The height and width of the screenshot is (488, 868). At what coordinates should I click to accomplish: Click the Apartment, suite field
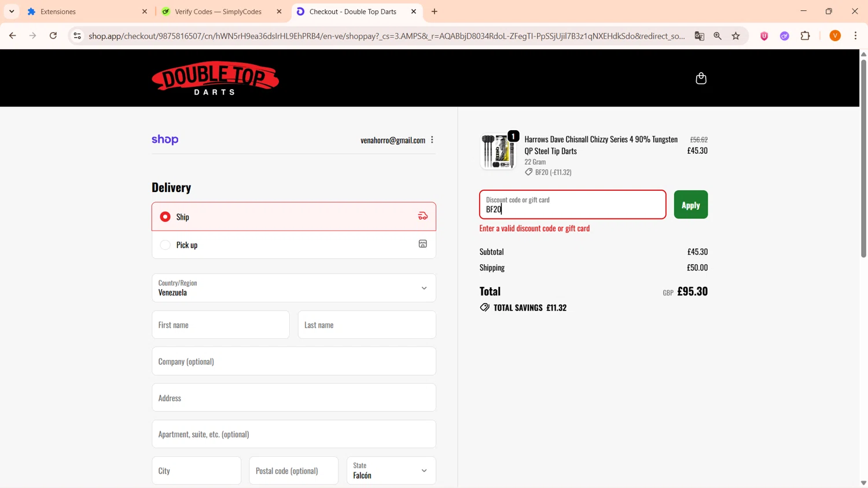pos(293,434)
